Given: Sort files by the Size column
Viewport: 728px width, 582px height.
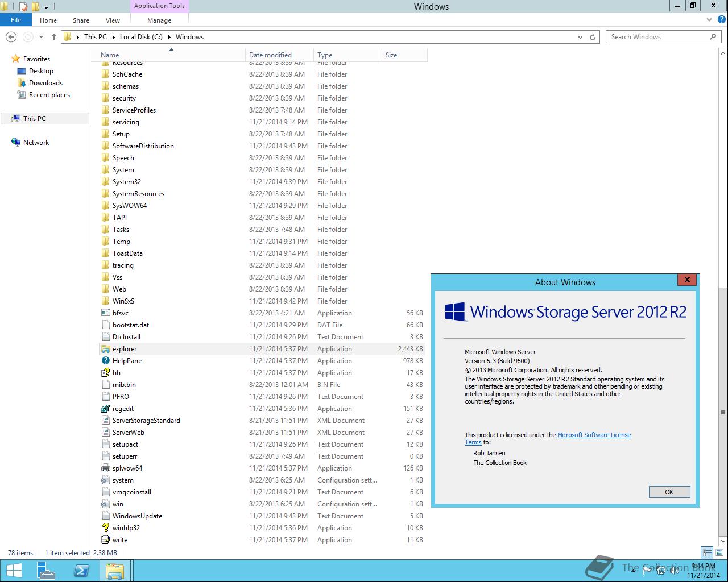Looking at the screenshot, I should coord(404,55).
